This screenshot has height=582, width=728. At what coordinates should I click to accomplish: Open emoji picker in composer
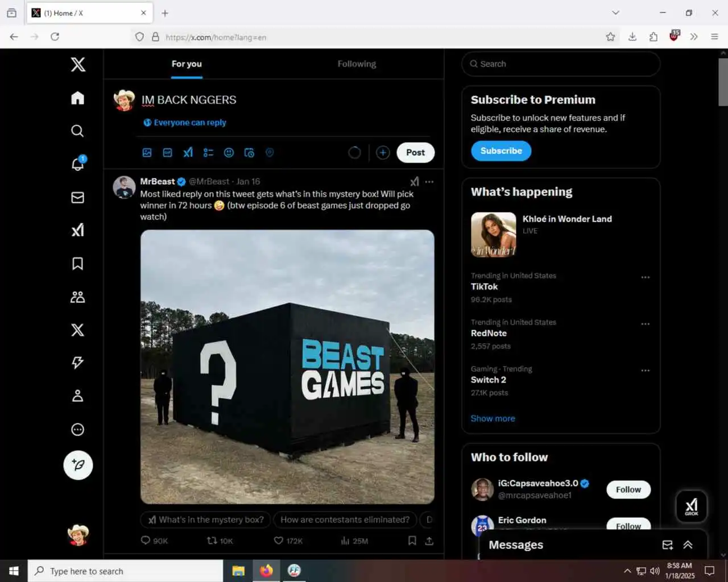(229, 152)
